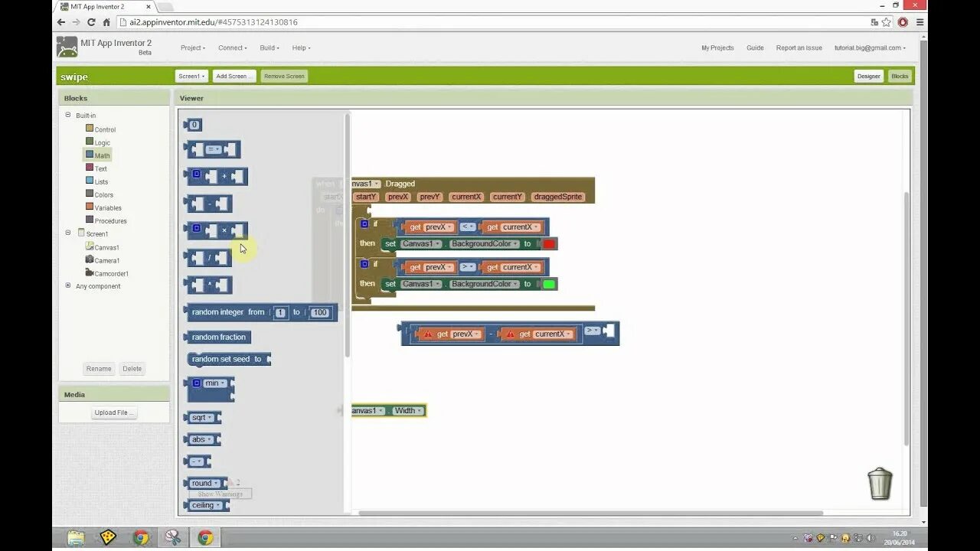
Task: Open the Control blocks drawer
Action: 105,129
